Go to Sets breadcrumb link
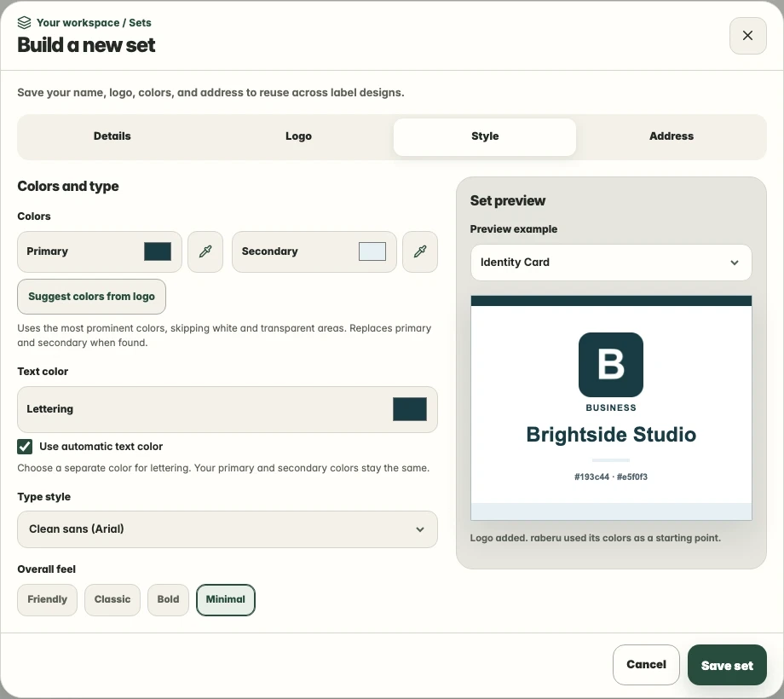 click(x=140, y=23)
